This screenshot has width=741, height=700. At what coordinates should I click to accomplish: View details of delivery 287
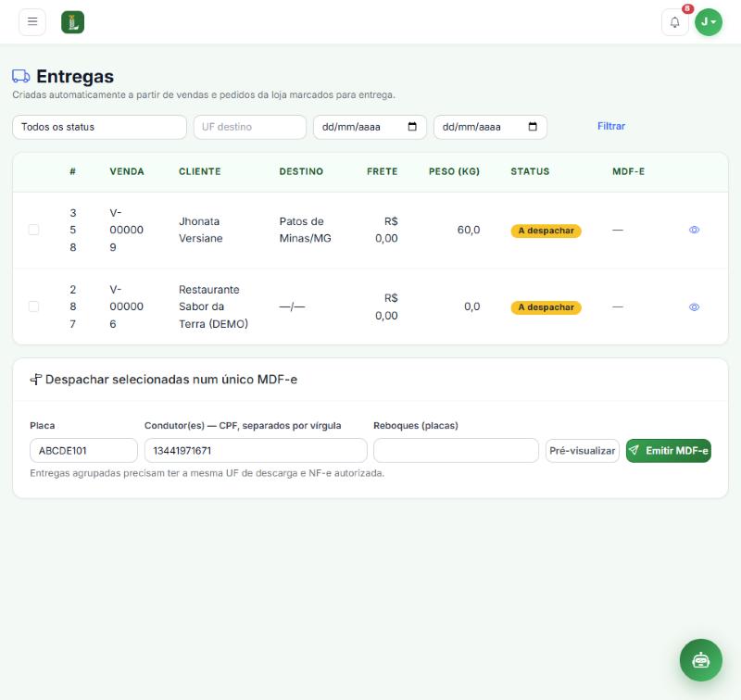[x=694, y=307]
